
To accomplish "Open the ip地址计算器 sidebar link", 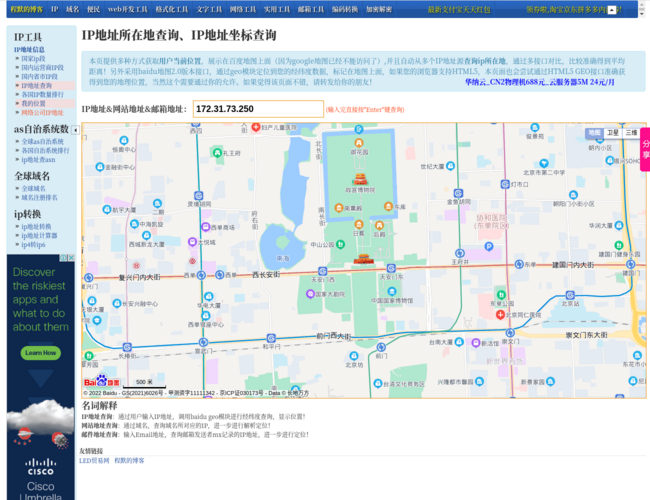I will (x=40, y=235).
